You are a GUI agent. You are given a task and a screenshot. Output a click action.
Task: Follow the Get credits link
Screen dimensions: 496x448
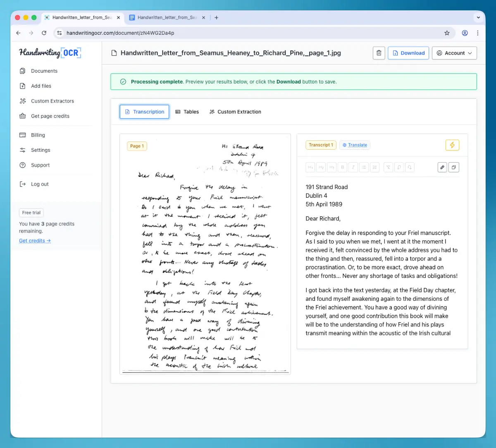click(35, 241)
